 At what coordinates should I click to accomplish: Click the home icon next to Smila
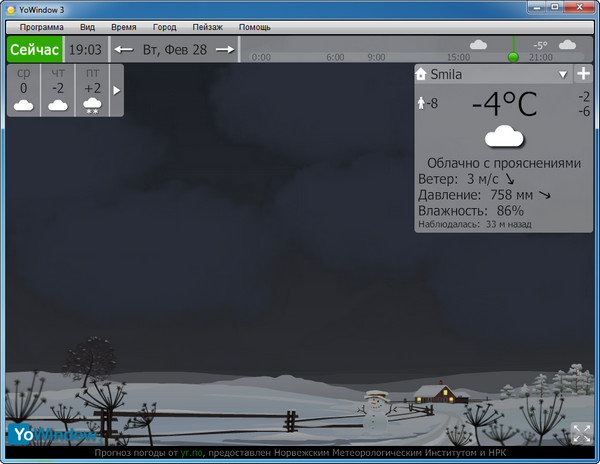pyautogui.click(x=421, y=74)
